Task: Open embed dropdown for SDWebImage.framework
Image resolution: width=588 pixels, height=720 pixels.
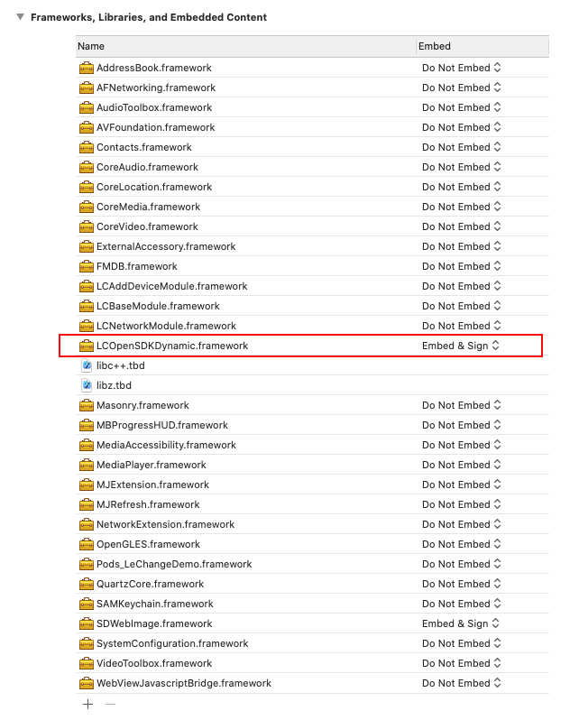Action: [x=461, y=623]
